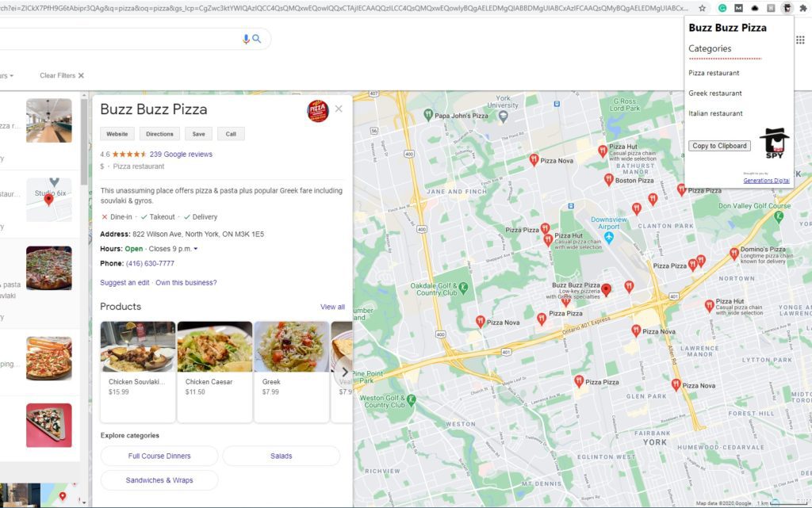The image size is (812, 508).
Task: Click the black cloud extension icon
Action: [x=755, y=8]
